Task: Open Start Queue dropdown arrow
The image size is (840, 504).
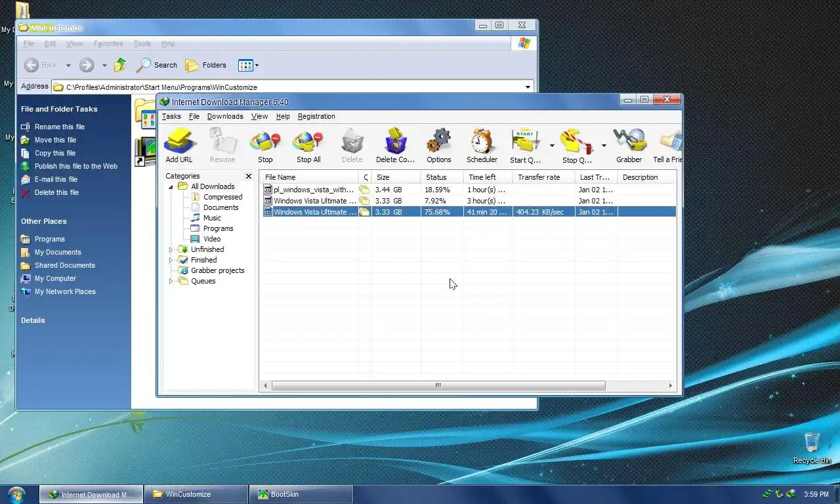Action: tap(552, 146)
